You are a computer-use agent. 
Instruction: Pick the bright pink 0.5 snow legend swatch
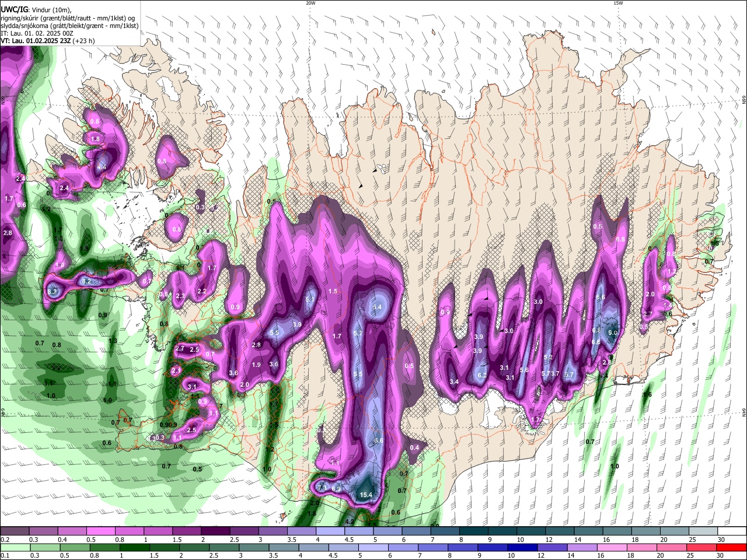(x=100, y=531)
